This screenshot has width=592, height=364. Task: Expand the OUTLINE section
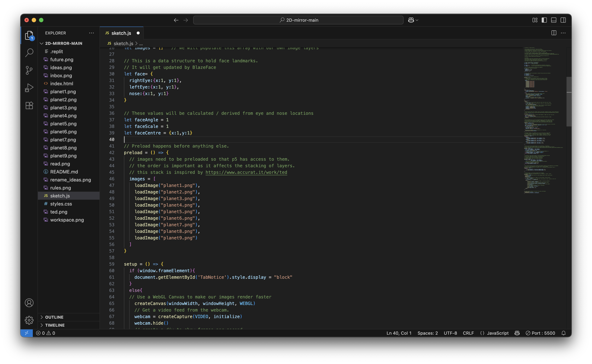tap(54, 317)
